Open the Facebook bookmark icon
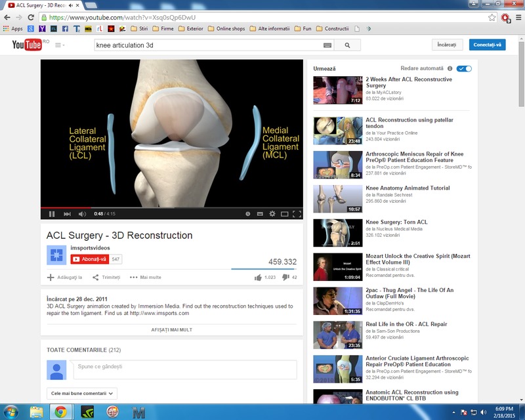 coord(65,29)
